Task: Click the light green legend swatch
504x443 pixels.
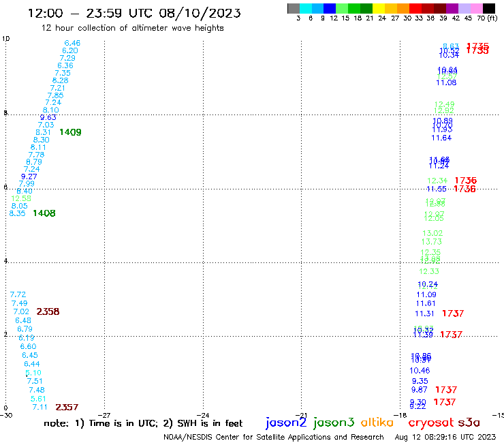Action: [342, 8]
